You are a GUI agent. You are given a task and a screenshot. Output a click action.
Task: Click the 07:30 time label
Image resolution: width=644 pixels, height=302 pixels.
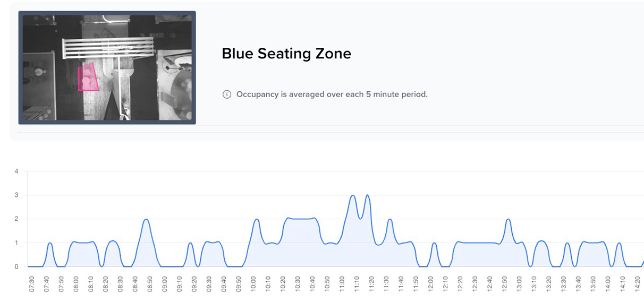point(32,284)
